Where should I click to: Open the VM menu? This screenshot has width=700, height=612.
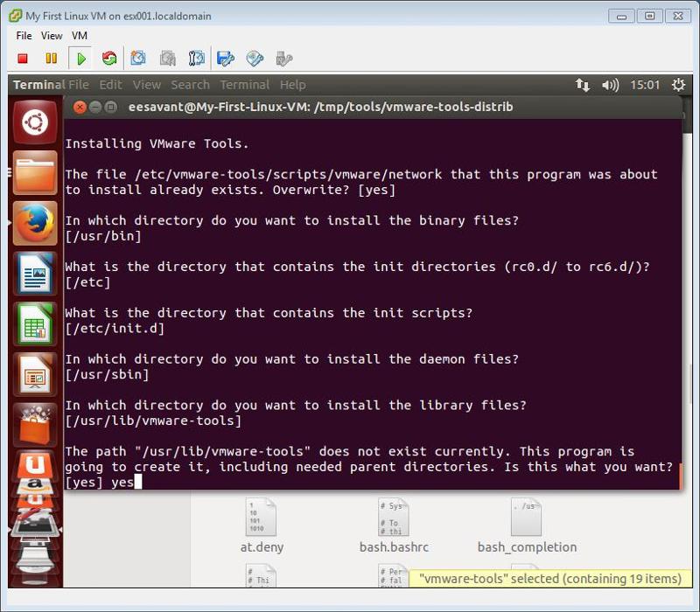80,36
